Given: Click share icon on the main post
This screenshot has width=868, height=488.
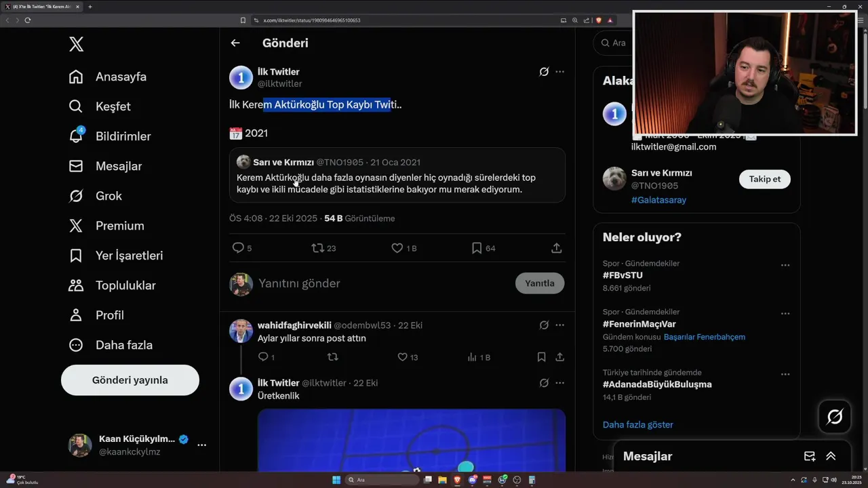Looking at the screenshot, I should coord(557,248).
